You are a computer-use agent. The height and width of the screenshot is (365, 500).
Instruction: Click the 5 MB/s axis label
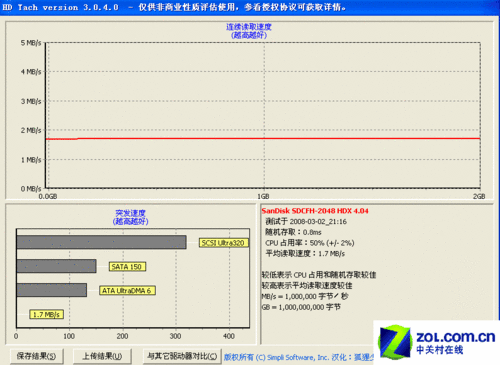31,43
